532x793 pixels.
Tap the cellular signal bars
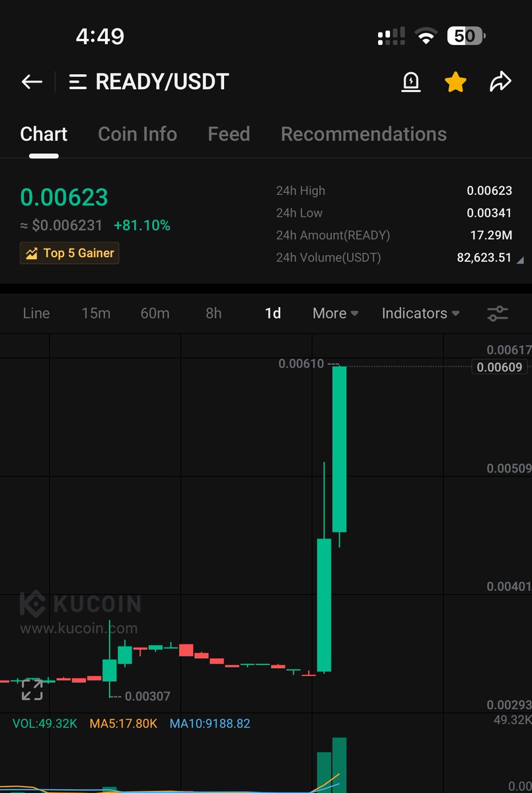coord(391,36)
